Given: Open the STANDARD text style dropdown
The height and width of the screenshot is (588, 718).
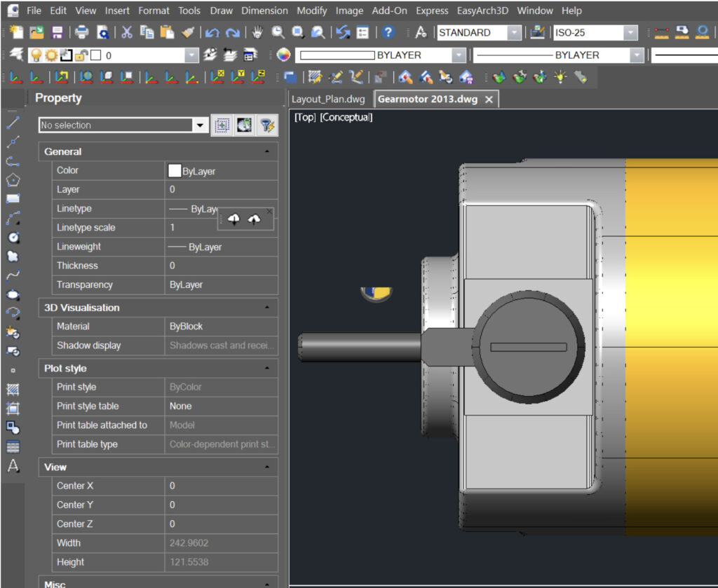Looking at the screenshot, I should tap(514, 32).
